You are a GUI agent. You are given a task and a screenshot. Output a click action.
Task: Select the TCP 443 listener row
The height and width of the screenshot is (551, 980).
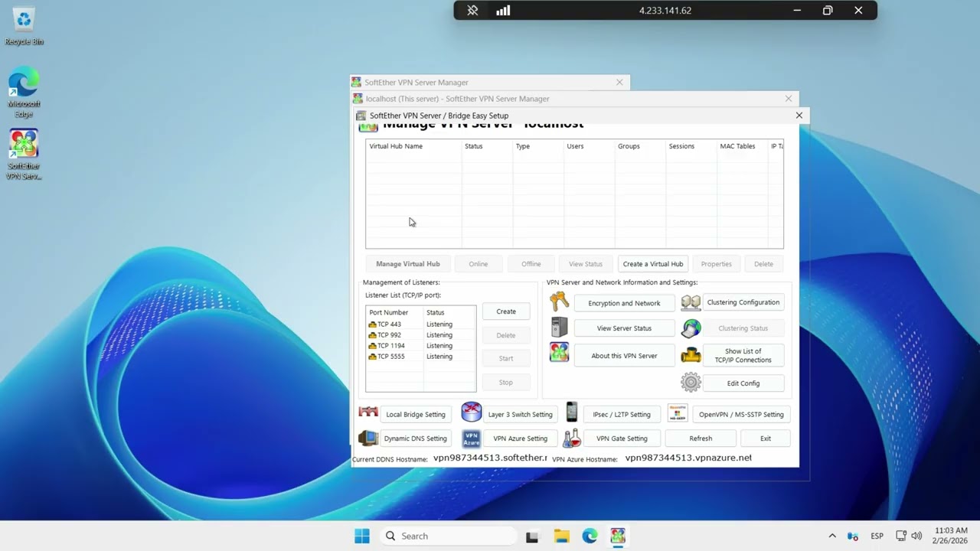pyautogui.click(x=420, y=324)
